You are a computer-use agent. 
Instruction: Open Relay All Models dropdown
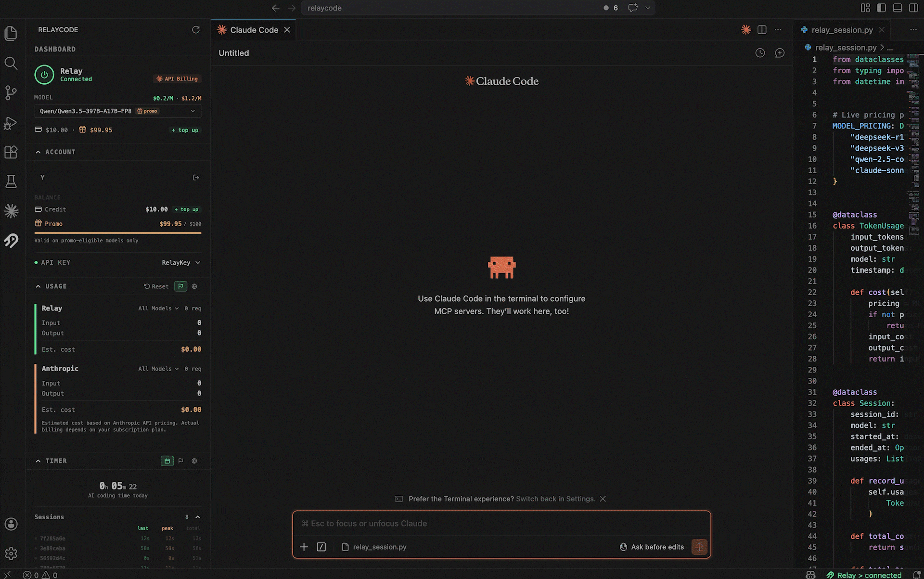click(x=158, y=308)
